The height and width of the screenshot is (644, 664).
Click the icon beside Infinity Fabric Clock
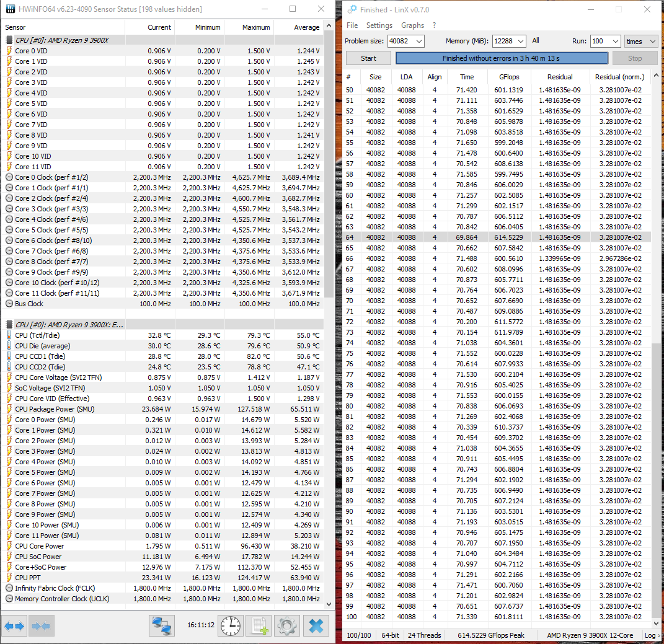[9, 588]
